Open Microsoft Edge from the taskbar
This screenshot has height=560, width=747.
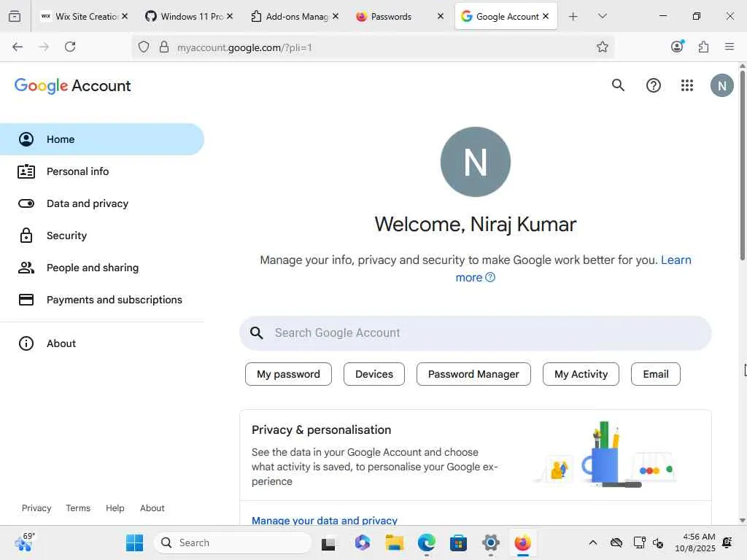426,542
